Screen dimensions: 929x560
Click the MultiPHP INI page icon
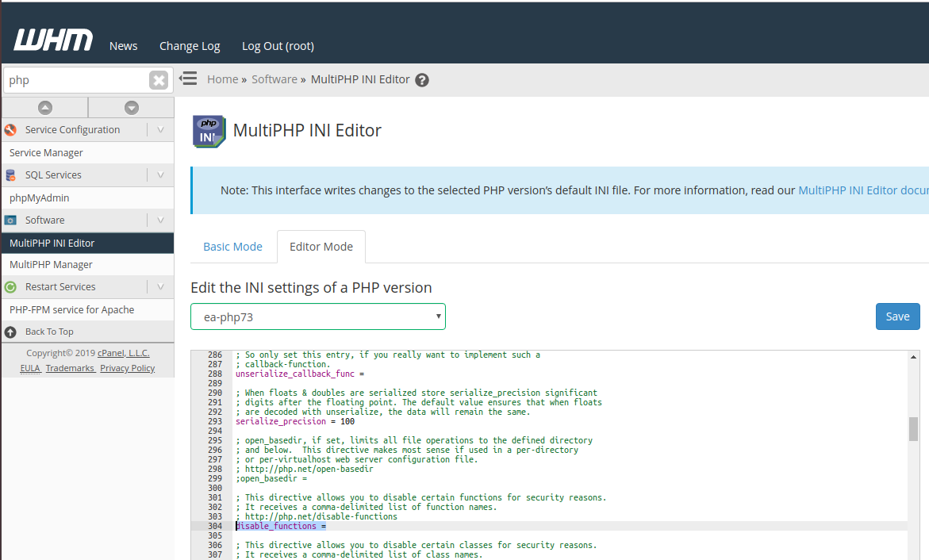208,131
